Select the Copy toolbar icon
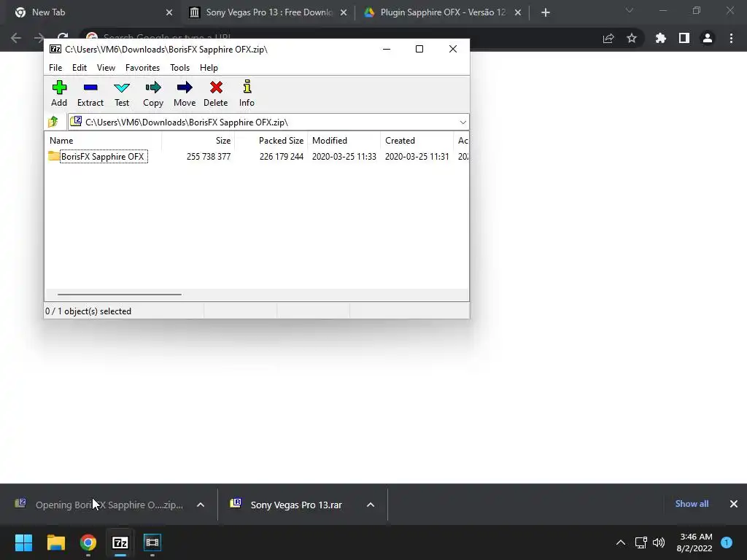The width and height of the screenshot is (747, 560). coord(153,94)
